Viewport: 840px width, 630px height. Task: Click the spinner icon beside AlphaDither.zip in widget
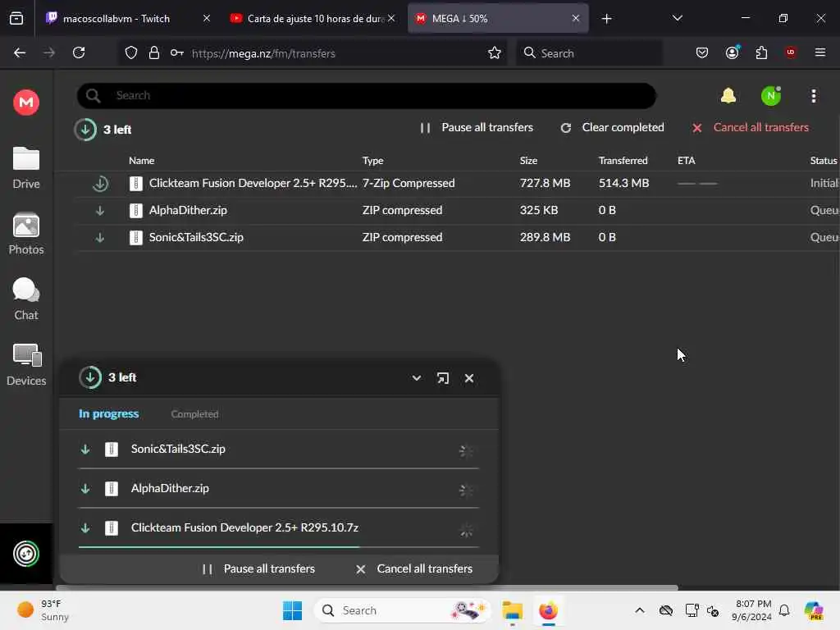[x=466, y=491]
